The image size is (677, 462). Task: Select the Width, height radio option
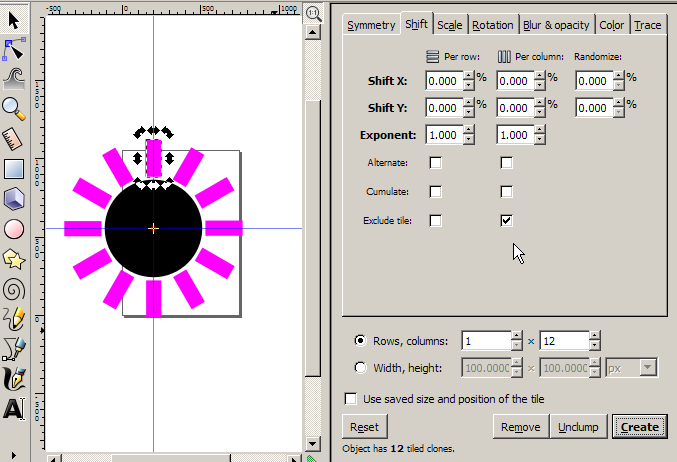click(360, 367)
